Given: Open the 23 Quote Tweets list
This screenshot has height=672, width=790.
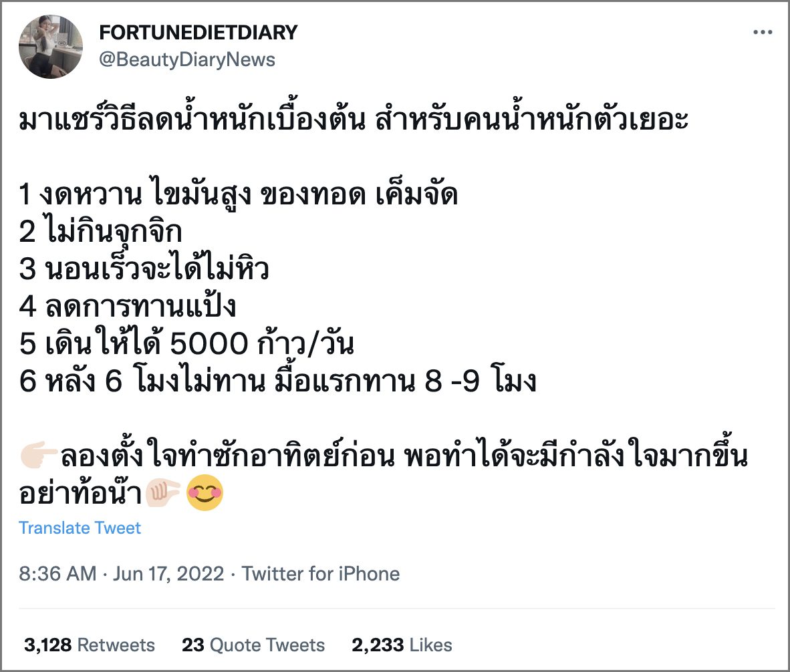Looking at the screenshot, I should (x=253, y=645).
